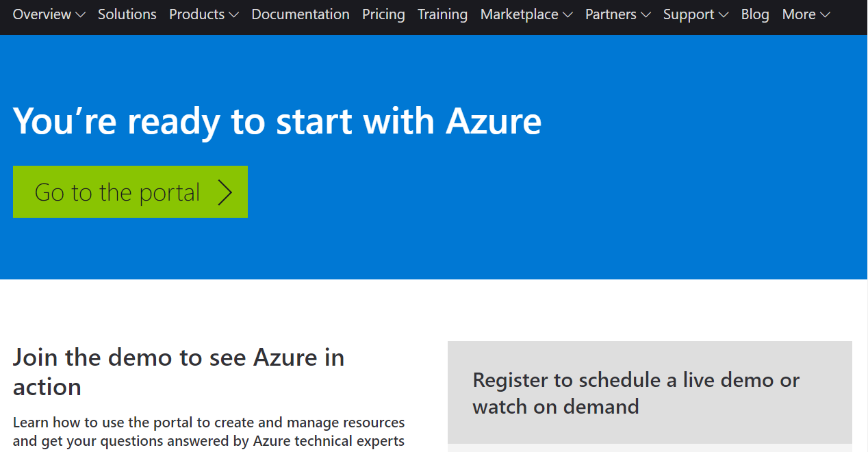Expand the Marketplace dropdown menu
Image resolution: width=868 pixels, height=452 pixels.
tap(526, 14)
